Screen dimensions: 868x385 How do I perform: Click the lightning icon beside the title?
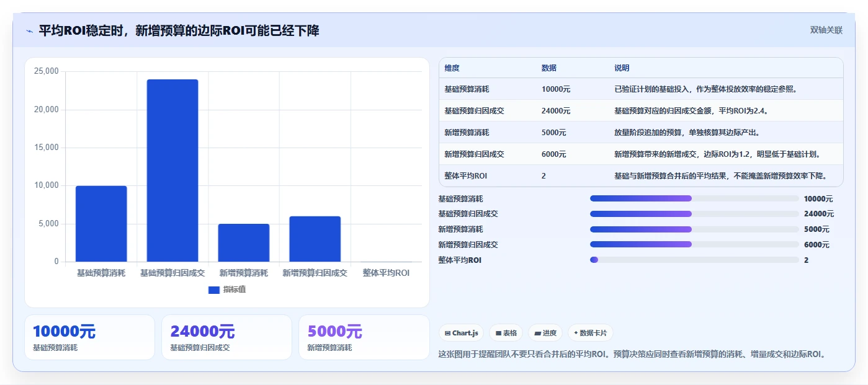[29, 31]
